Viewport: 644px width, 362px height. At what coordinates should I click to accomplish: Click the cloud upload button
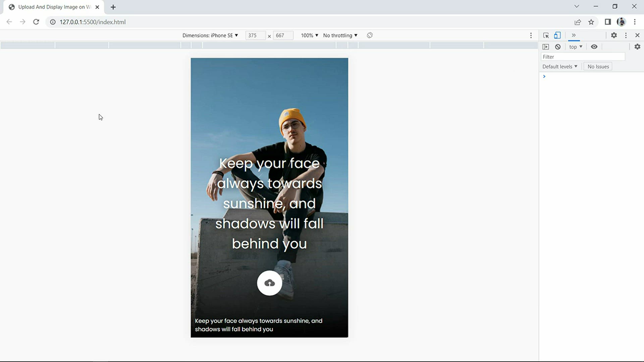269,283
